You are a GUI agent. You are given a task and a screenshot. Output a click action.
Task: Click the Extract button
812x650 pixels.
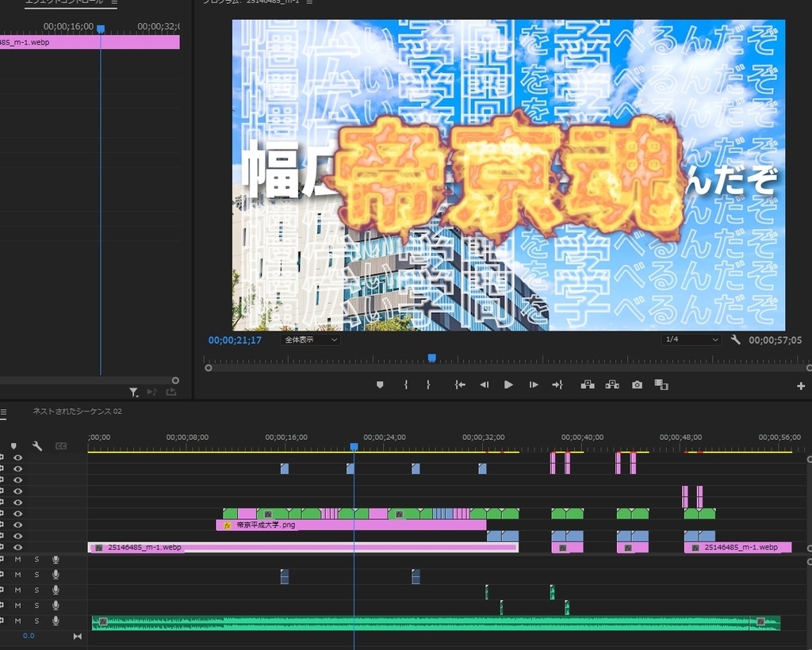(x=612, y=384)
